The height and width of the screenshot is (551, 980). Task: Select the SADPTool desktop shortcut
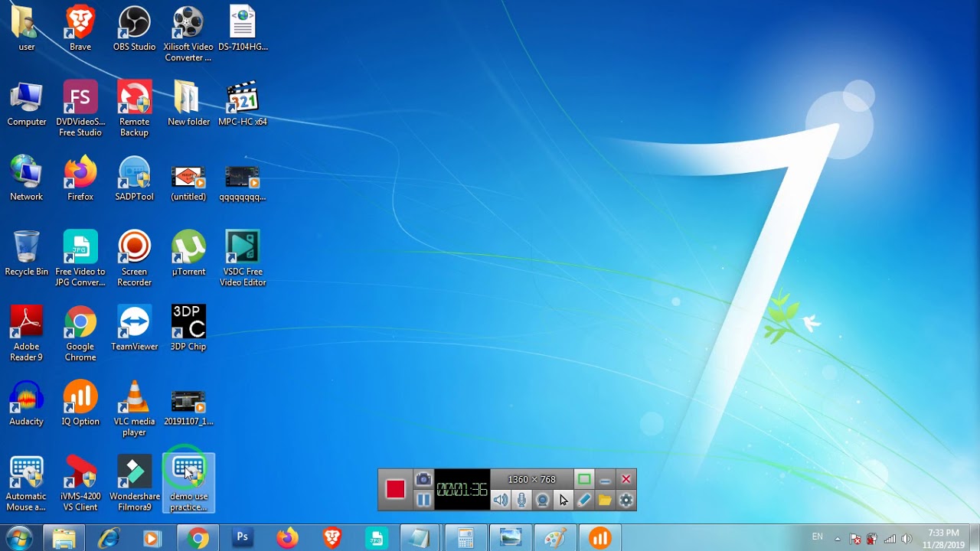(134, 178)
